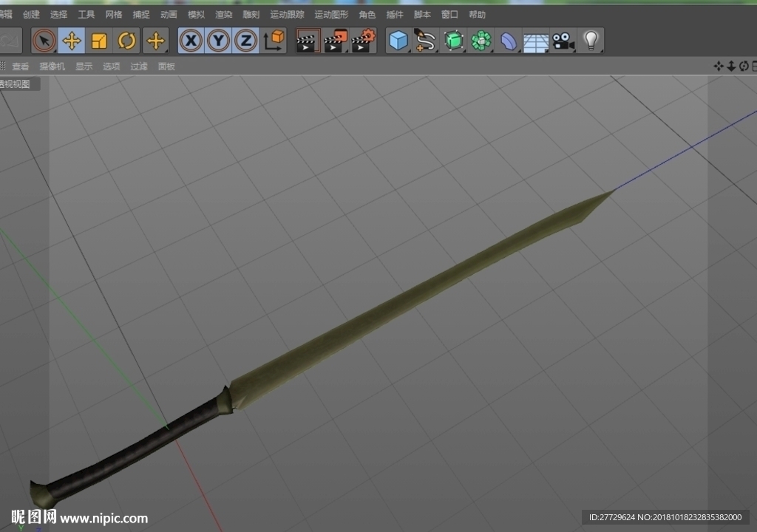Image resolution: width=757 pixels, height=532 pixels.
Task: Open the viewport 显示 menu
Action: click(x=84, y=66)
